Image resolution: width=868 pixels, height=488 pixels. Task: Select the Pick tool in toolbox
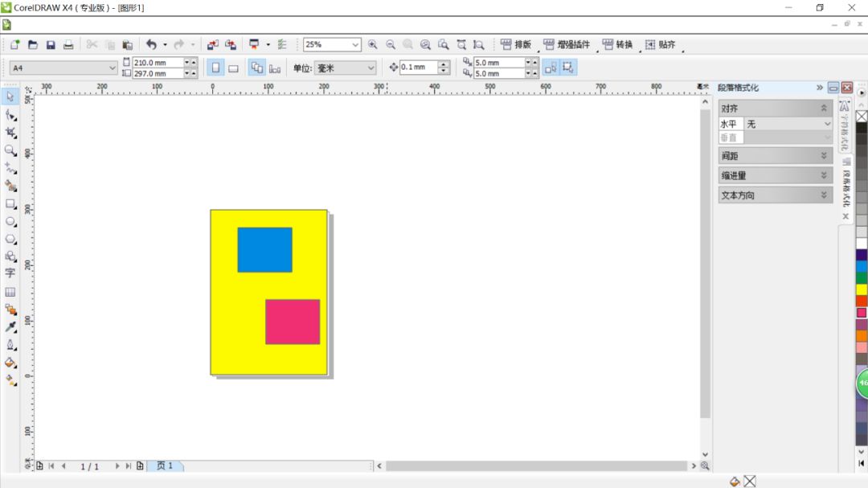coord(10,97)
